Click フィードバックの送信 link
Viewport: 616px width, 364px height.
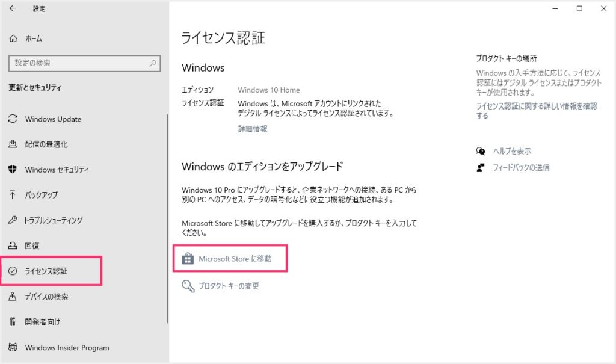(x=521, y=168)
